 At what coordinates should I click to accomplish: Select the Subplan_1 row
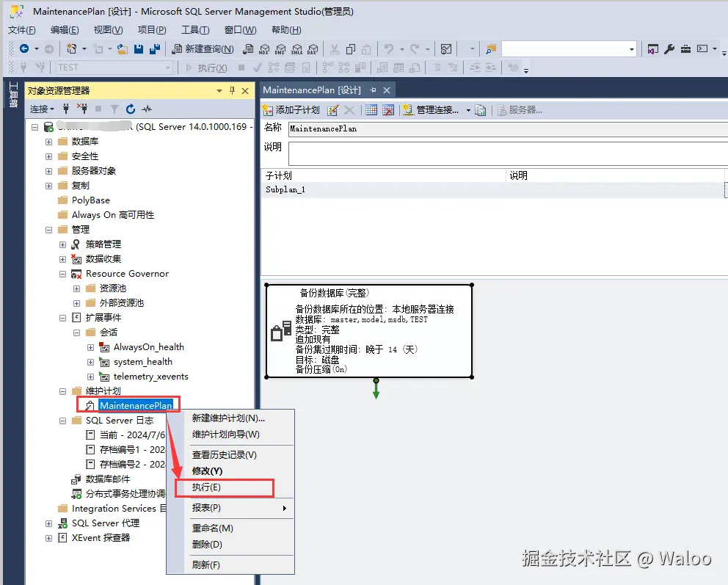(x=492, y=189)
